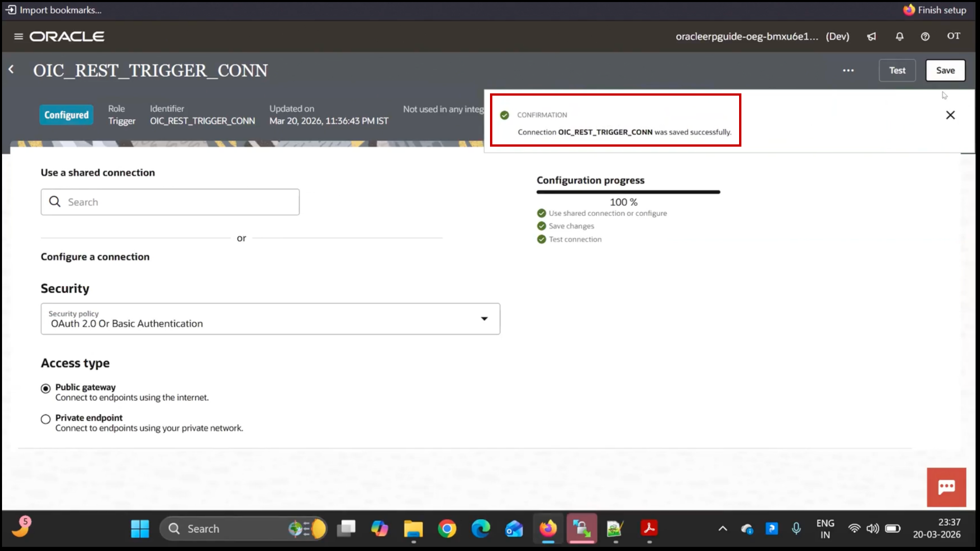Focus the shared connection Search field
Viewport: 980px width, 551px height.
click(170, 202)
